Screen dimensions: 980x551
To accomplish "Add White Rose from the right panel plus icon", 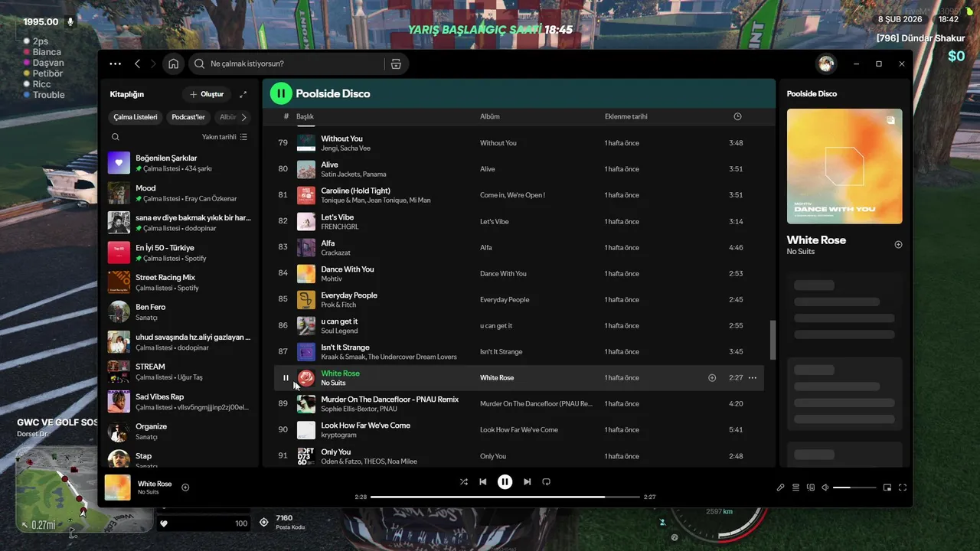I will pyautogui.click(x=898, y=245).
